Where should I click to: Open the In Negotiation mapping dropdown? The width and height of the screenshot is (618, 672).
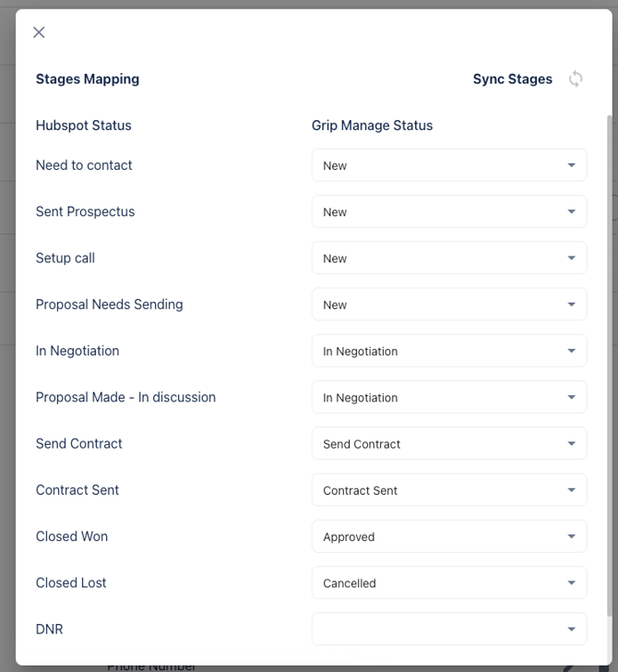point(448,352)
